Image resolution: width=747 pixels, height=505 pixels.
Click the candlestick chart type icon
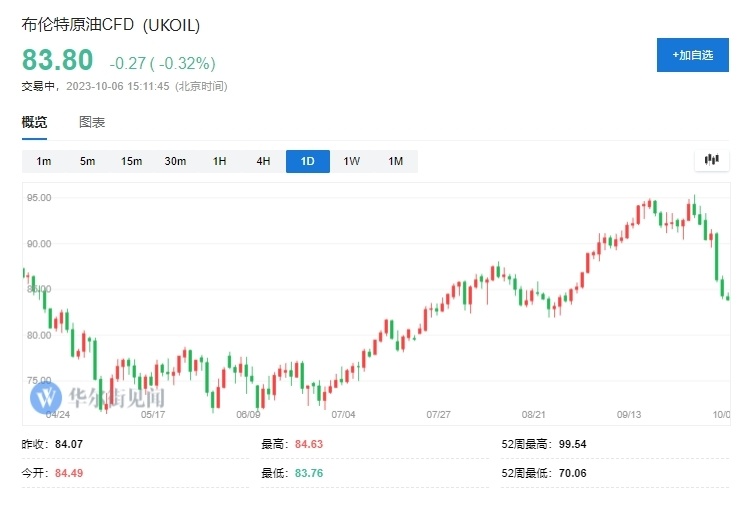coord(712,160)
